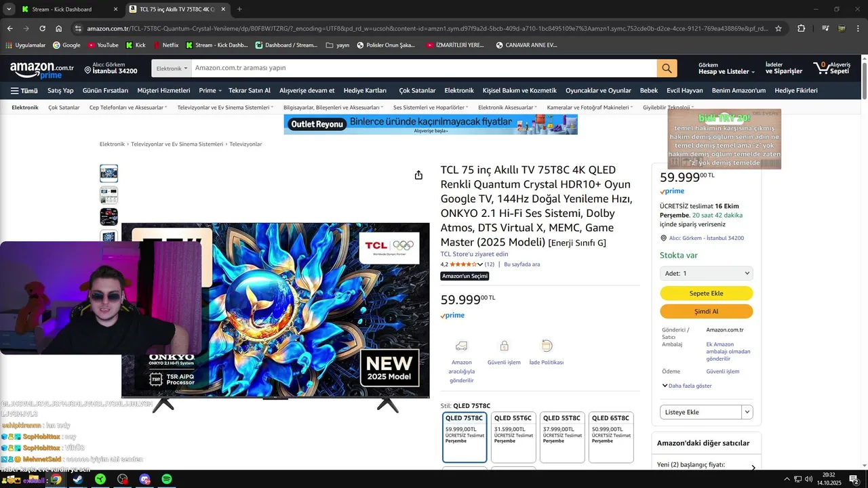Select the third product thumbnail
The image size is (868, 488).
(108, 217)
